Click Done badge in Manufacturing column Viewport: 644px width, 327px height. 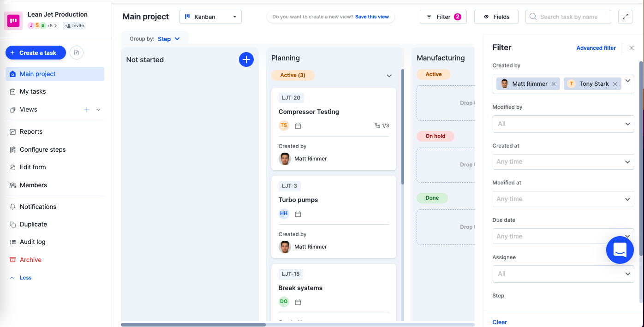432,198
